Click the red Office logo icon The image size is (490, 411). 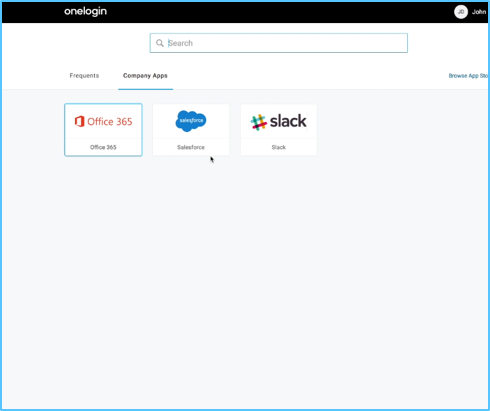coord(79,121)
